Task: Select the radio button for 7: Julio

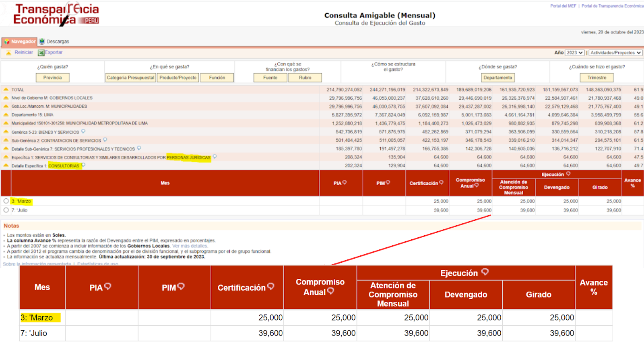Action: (x=6, y=210)
